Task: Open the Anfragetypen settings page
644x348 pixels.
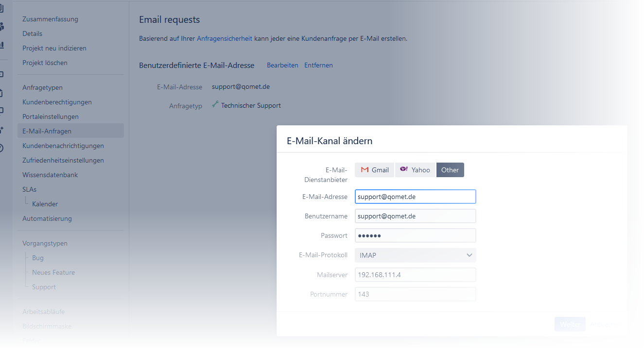Action: pos(42,88)
